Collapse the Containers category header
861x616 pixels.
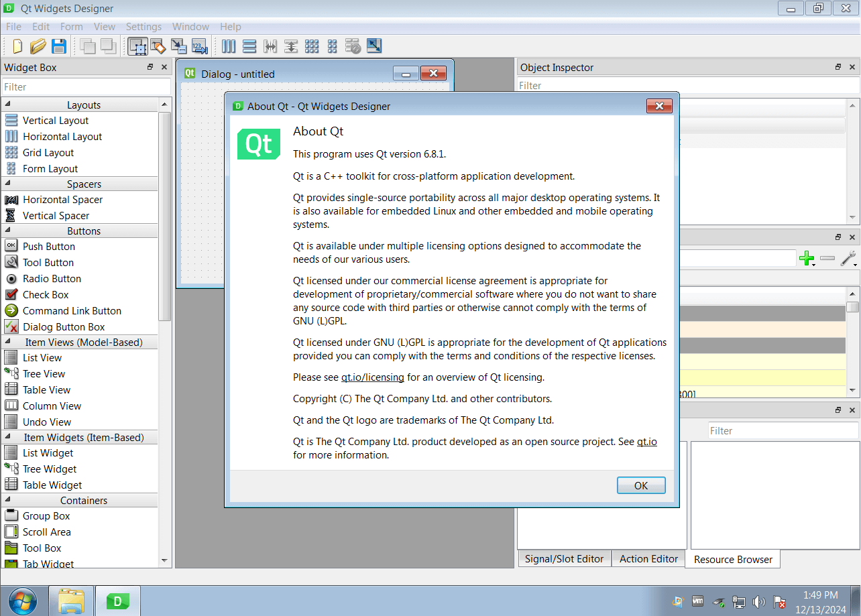pos(80,501)
